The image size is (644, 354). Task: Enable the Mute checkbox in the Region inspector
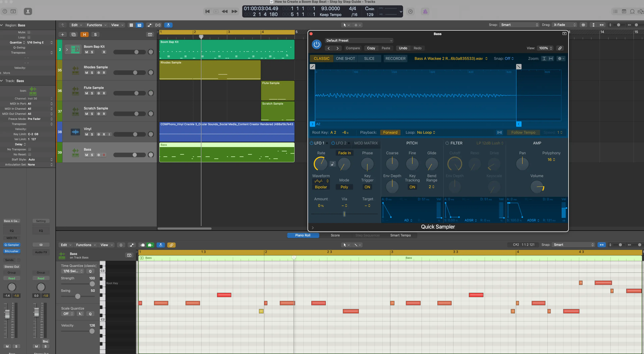point(29,32)
